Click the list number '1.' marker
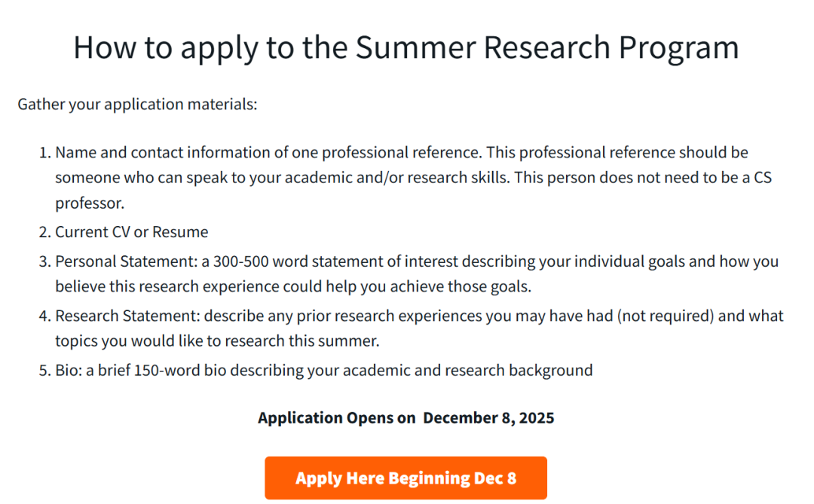Viewport: 814px width, 504px height. pos(44,153)
